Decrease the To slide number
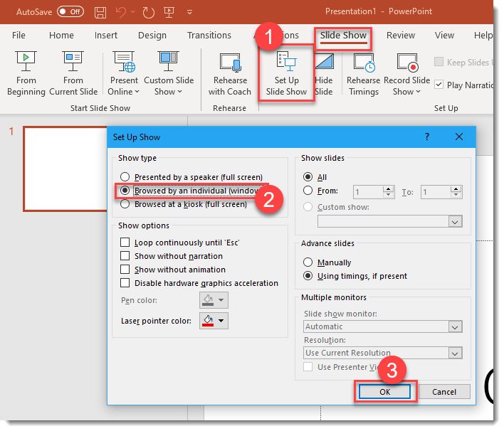 pyautogui.click(x=456, y=195)
